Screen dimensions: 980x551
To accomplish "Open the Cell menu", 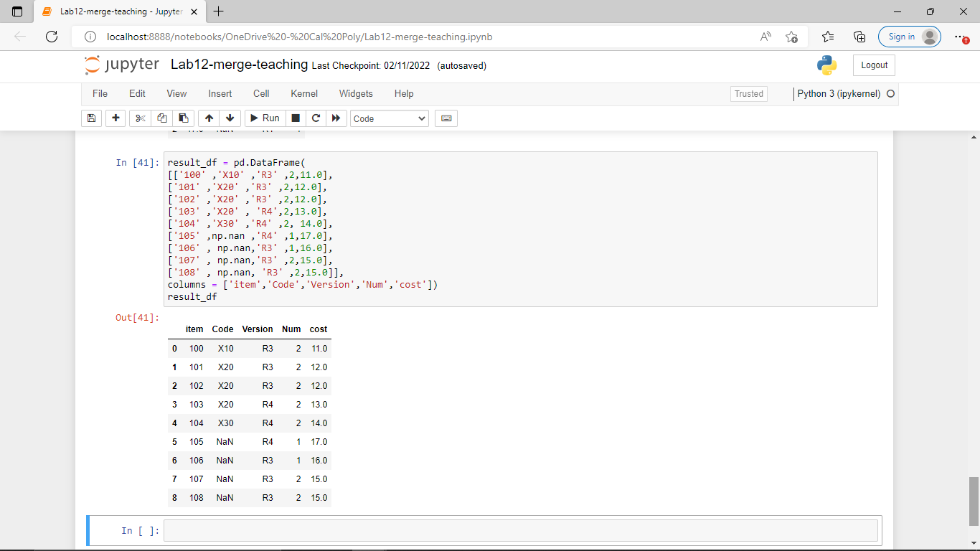I will (261, 94).
